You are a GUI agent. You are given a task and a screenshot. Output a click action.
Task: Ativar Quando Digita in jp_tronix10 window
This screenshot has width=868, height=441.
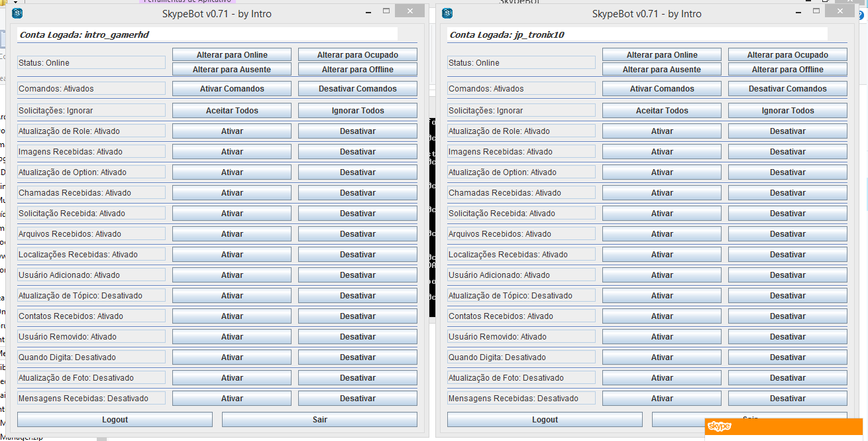662,357
